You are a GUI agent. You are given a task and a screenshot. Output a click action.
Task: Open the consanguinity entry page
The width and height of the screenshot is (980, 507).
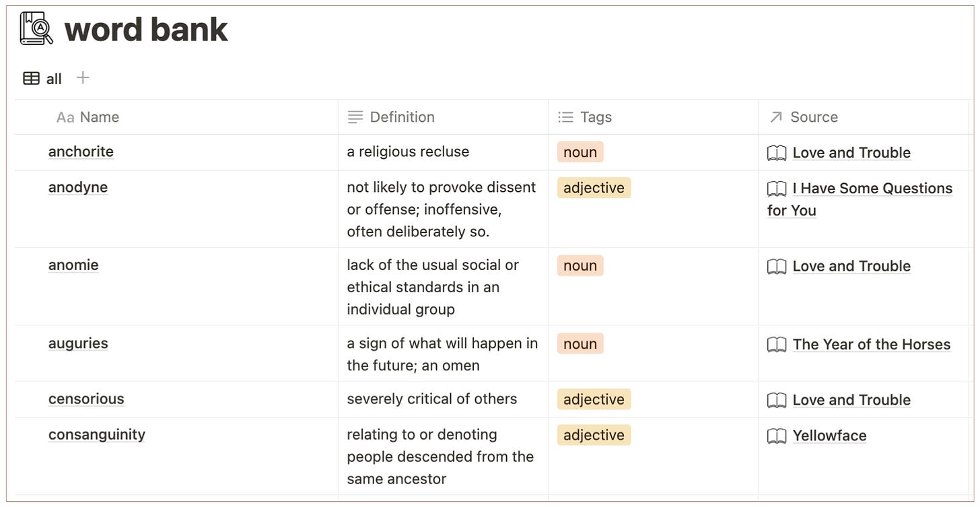(97, 434)
